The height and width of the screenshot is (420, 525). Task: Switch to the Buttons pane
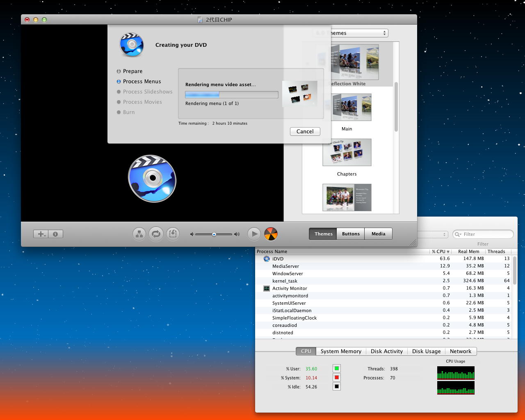pos(351,234)
